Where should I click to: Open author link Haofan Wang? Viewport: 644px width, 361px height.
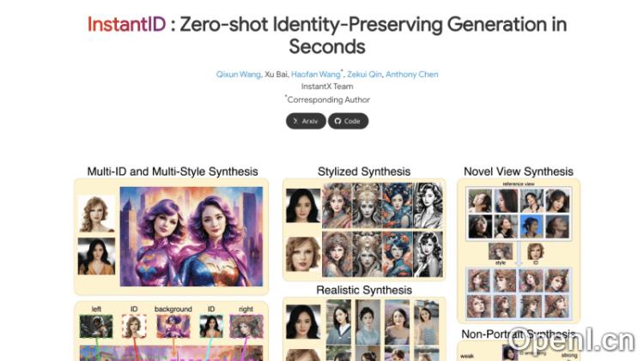pos(316,75)
